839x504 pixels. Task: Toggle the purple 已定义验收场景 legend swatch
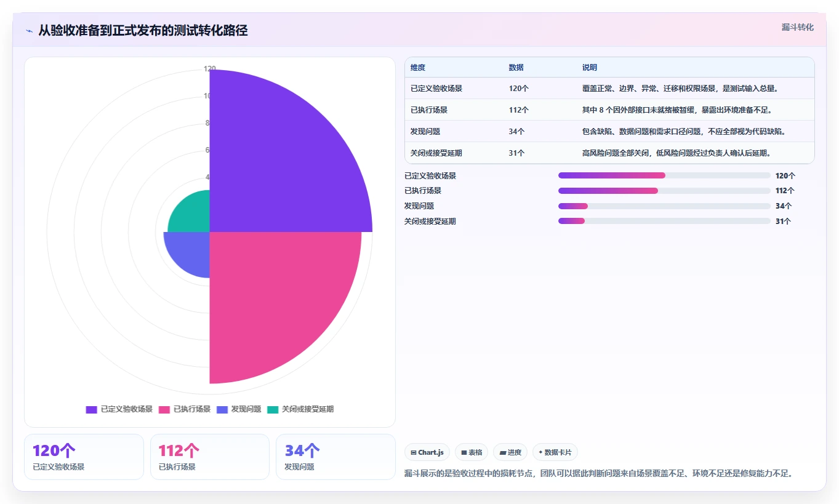click(92, 409)
